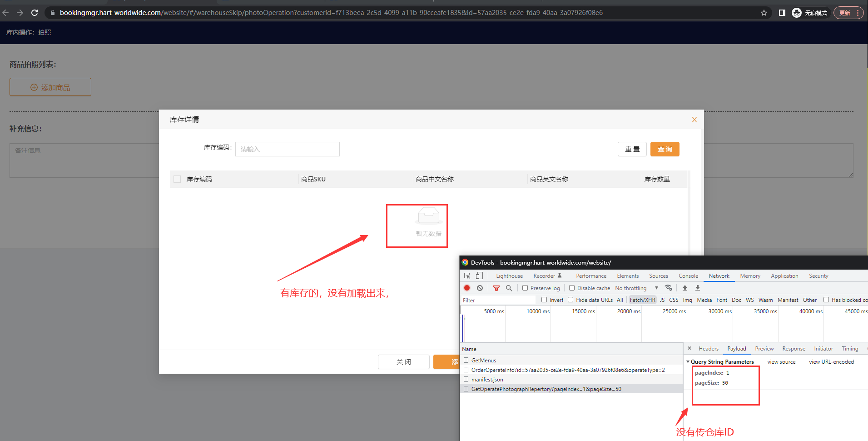Click the red filter funnel icon

tap(496, 288)
